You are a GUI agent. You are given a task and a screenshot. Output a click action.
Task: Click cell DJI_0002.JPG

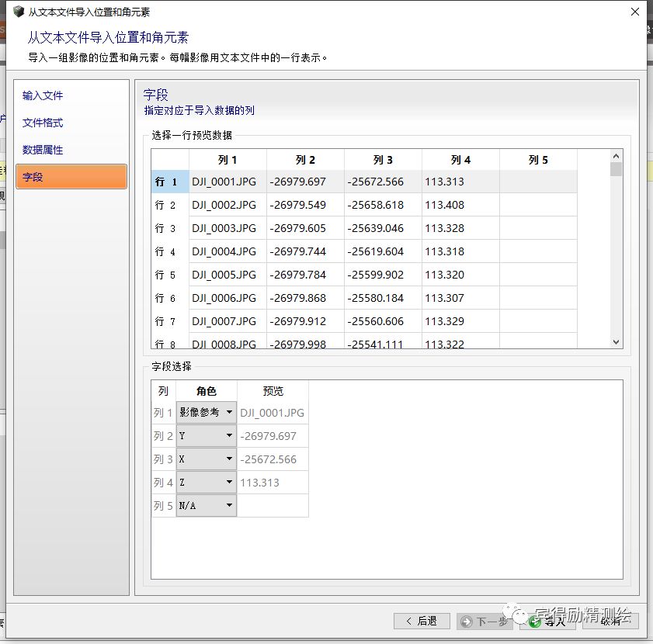pyautogui.click(x=228, y=205)
